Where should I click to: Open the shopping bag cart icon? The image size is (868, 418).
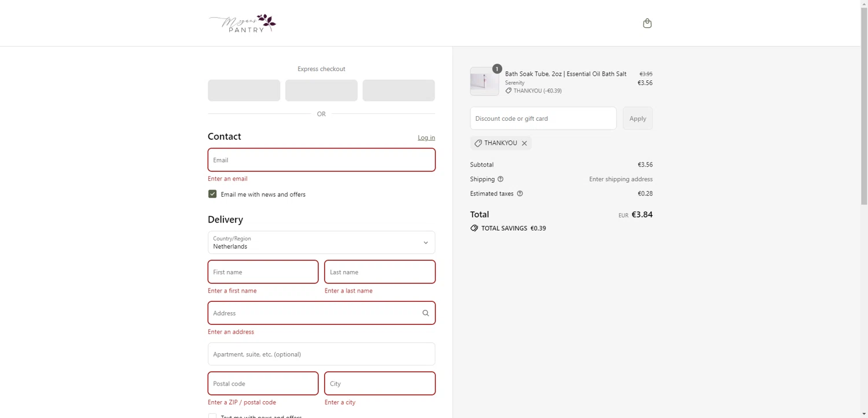click(647, 23)
